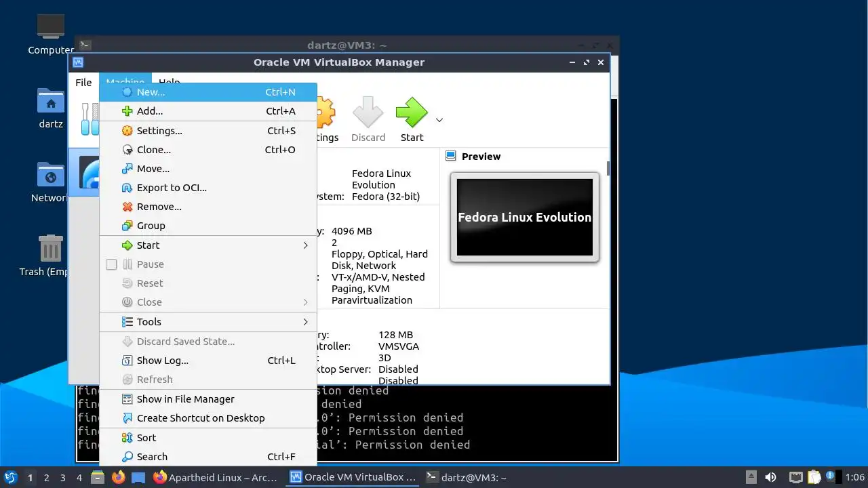Click the Discard toolbar arrow icon
This screenshot has height=488, width=868.
pyautogui.click(x=368, y=113)
